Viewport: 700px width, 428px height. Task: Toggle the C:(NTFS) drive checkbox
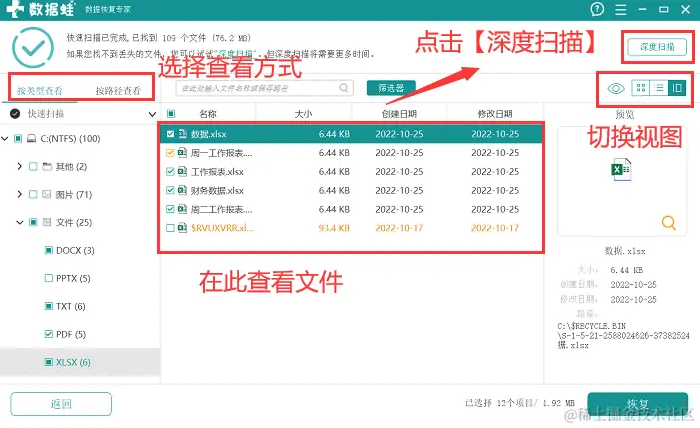pos(18,139)
